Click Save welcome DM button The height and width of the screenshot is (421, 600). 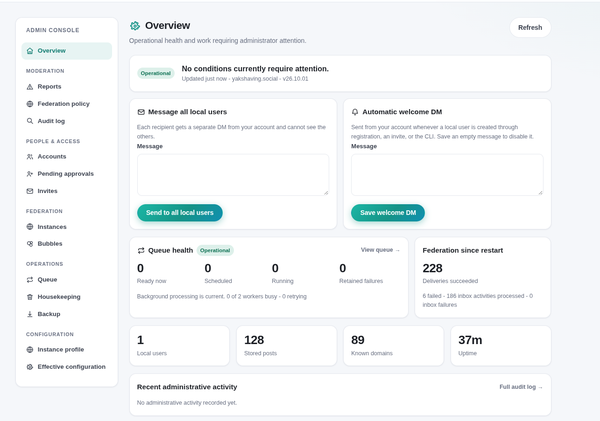pos(388,213)
